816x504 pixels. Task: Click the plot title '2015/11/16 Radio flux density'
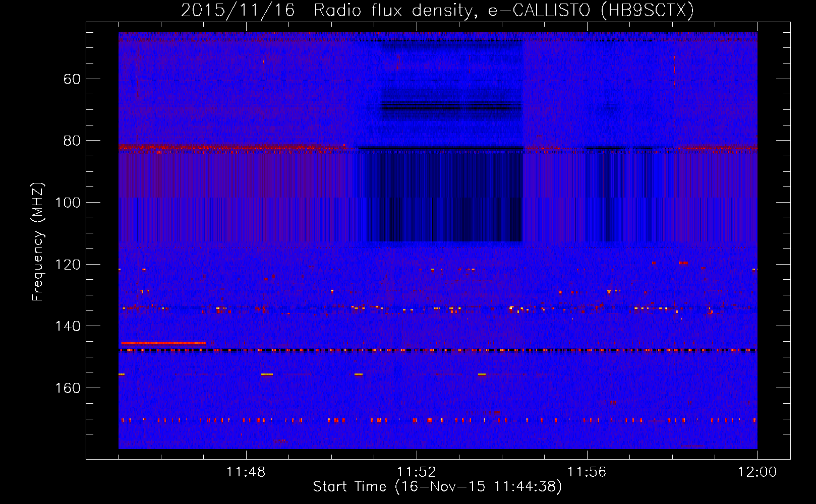437,10
